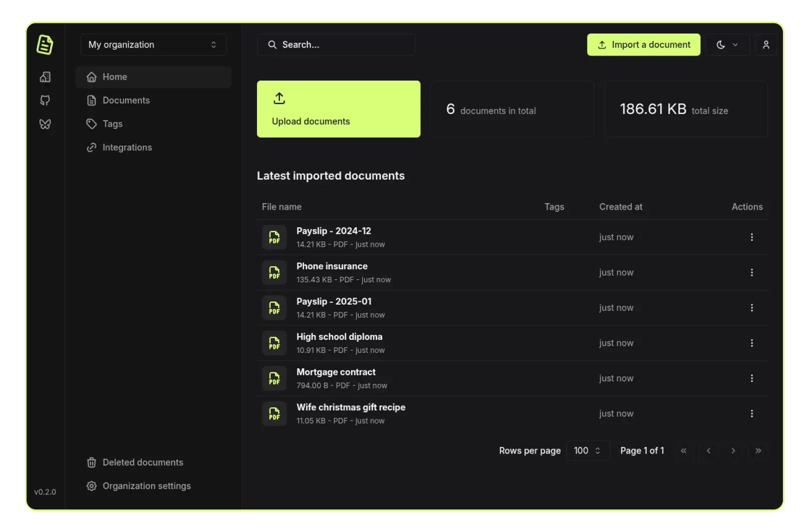Open the Mortgage contract document
The width and height of the screenshot is (809, 532).
pos(336,372)
